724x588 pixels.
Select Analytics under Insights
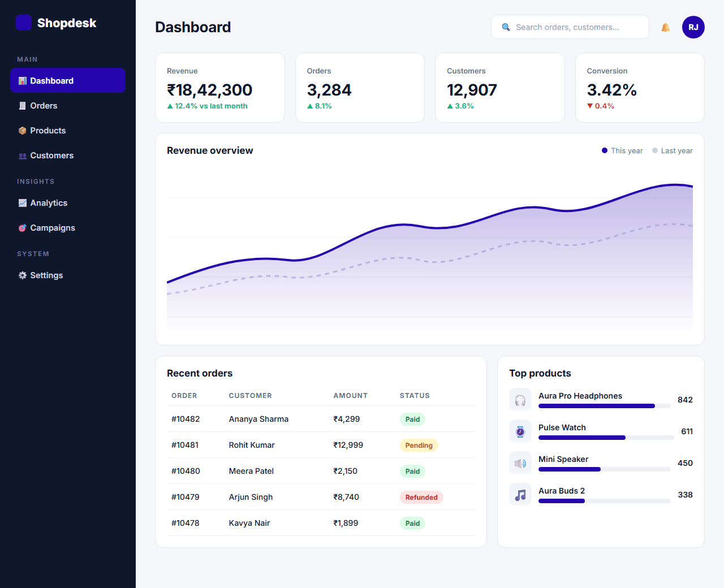coord(68,203)
